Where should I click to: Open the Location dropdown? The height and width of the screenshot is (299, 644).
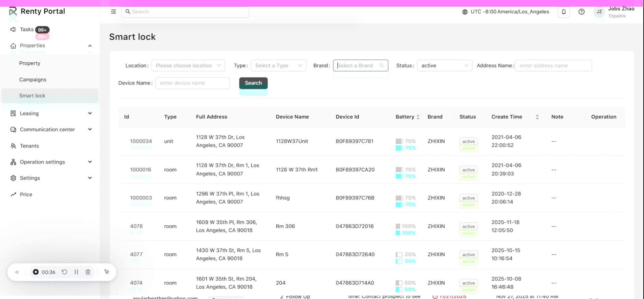coord(188,66)
